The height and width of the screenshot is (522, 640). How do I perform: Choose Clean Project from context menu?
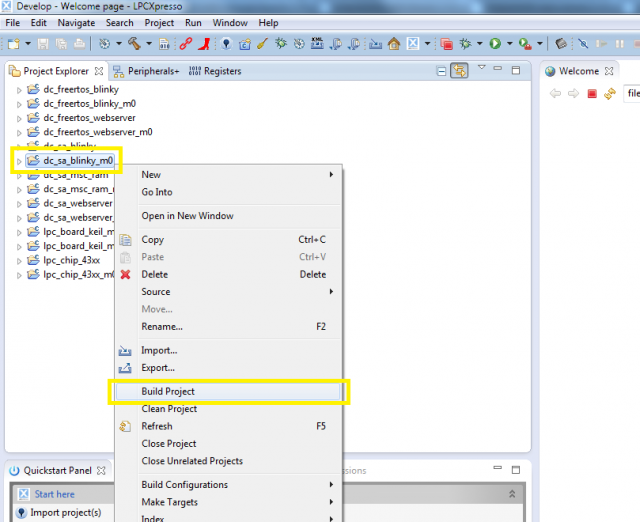coord(228,409)
